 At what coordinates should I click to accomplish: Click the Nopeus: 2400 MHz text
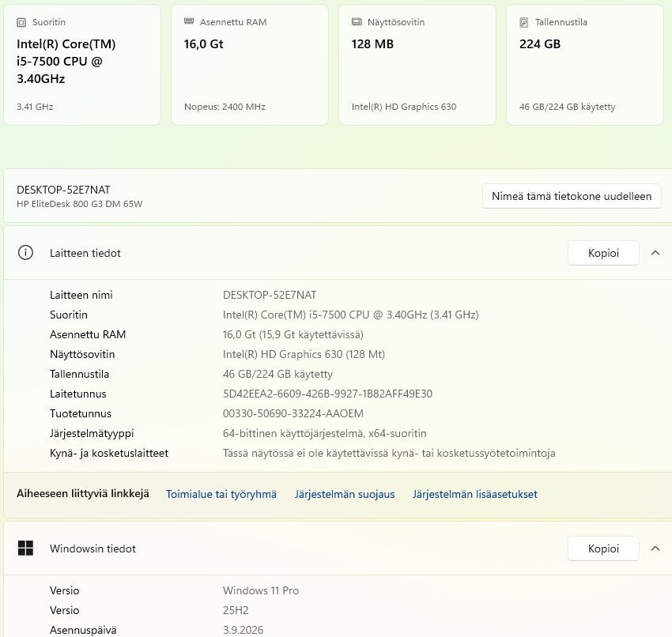(x=225, y=107)
